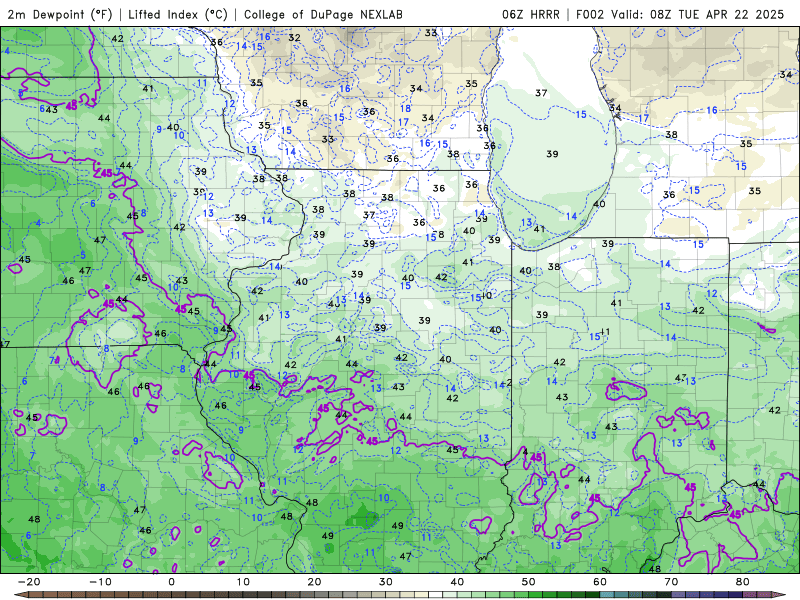Click the "-10" color scale label
Screen dimensions: 800x600
tap(100, 582)
